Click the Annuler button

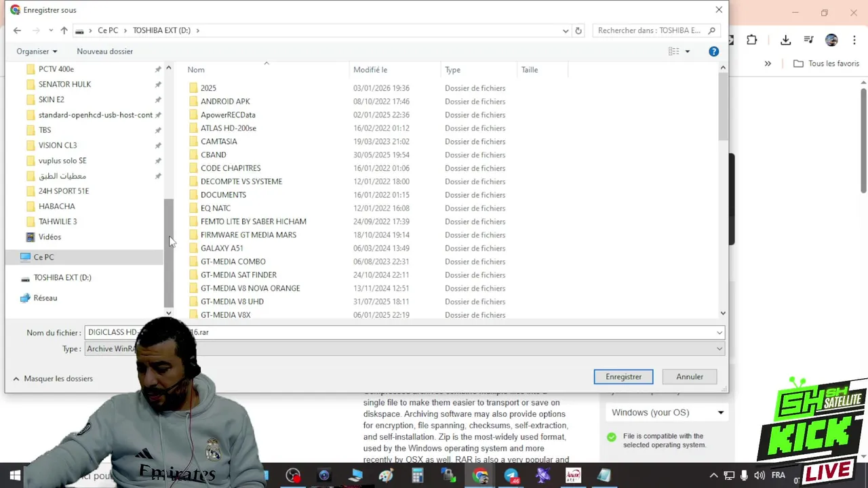coord(690,377)
